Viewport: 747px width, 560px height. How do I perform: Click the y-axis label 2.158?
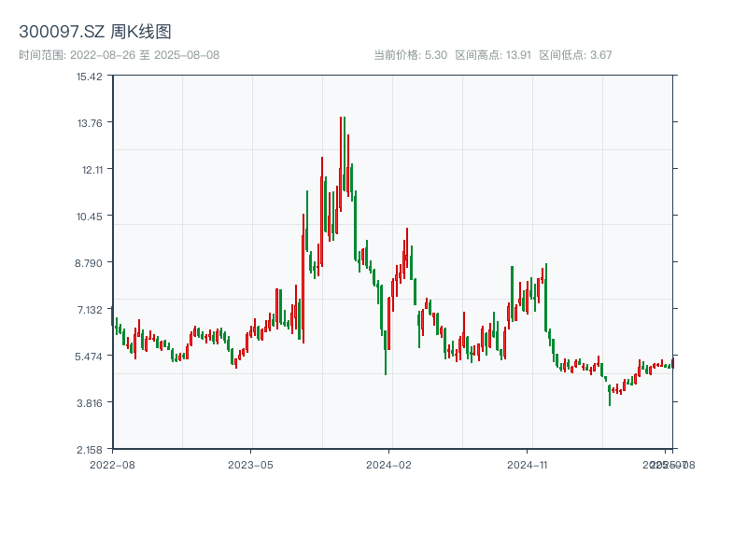click(x=90, y=450)
